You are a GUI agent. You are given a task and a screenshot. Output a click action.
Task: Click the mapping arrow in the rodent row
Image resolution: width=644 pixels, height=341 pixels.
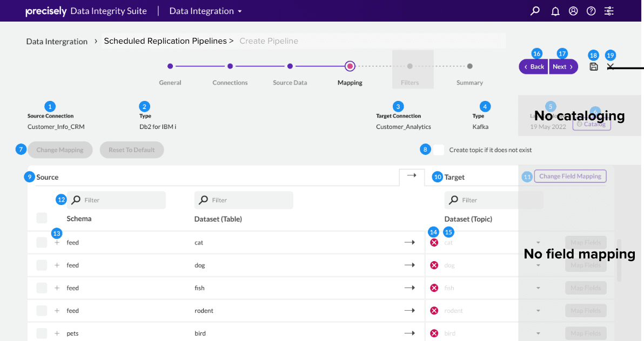[x=410, y=311]
